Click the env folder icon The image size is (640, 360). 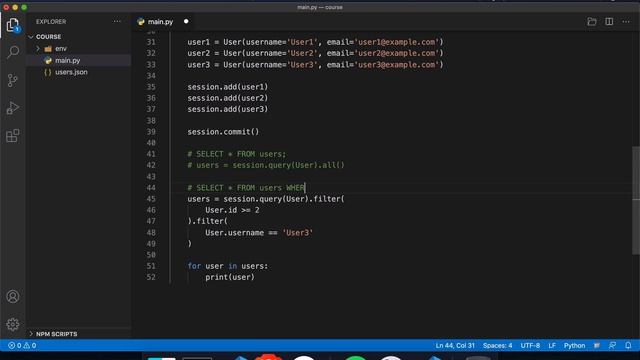click(x=48, y=49)
